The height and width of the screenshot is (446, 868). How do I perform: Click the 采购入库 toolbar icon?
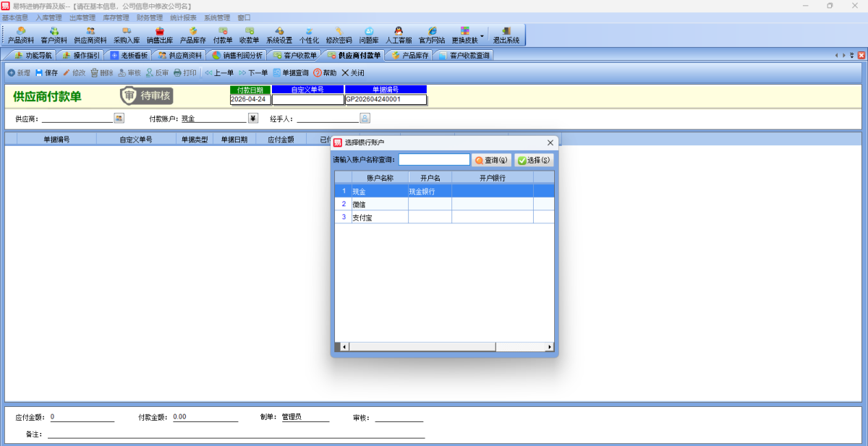127,35
